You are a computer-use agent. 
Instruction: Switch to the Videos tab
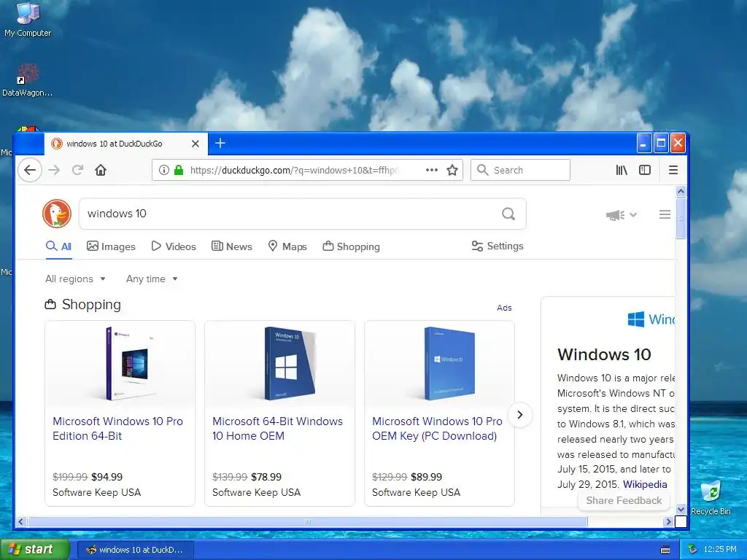(x=174, y=246)
